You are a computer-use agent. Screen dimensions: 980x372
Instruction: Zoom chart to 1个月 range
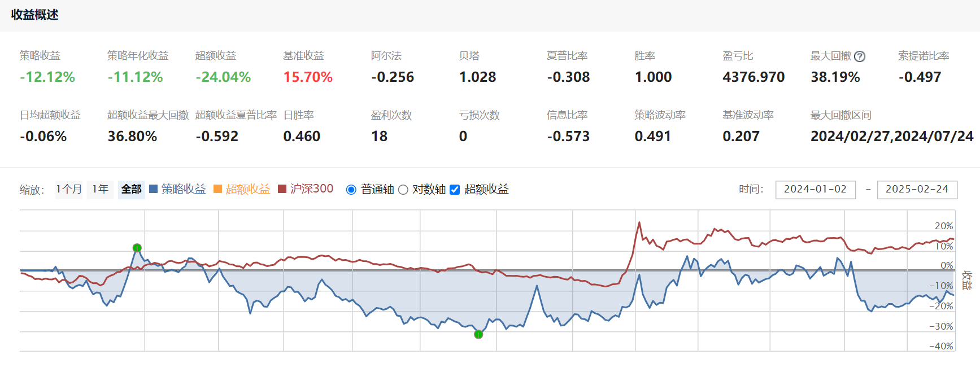69,189
